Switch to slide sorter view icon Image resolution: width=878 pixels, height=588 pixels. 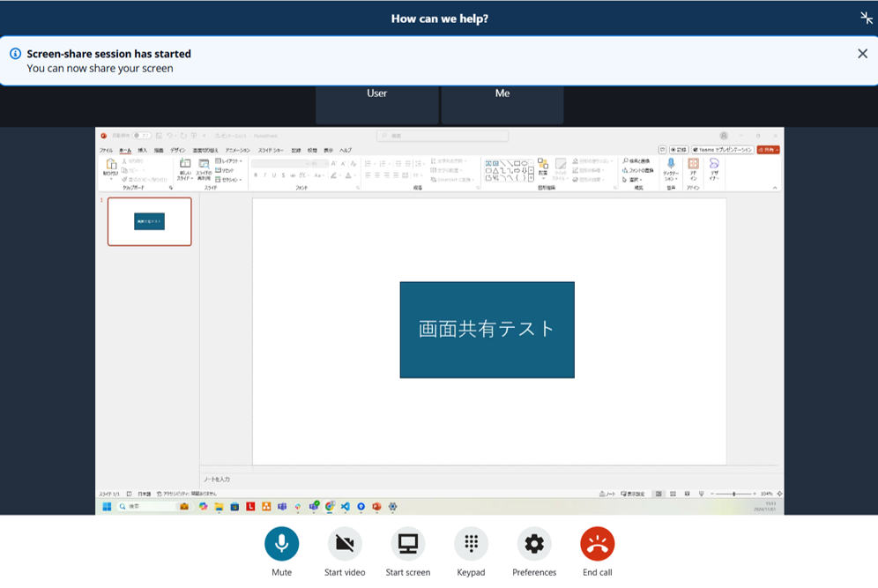tap(673, 494)
